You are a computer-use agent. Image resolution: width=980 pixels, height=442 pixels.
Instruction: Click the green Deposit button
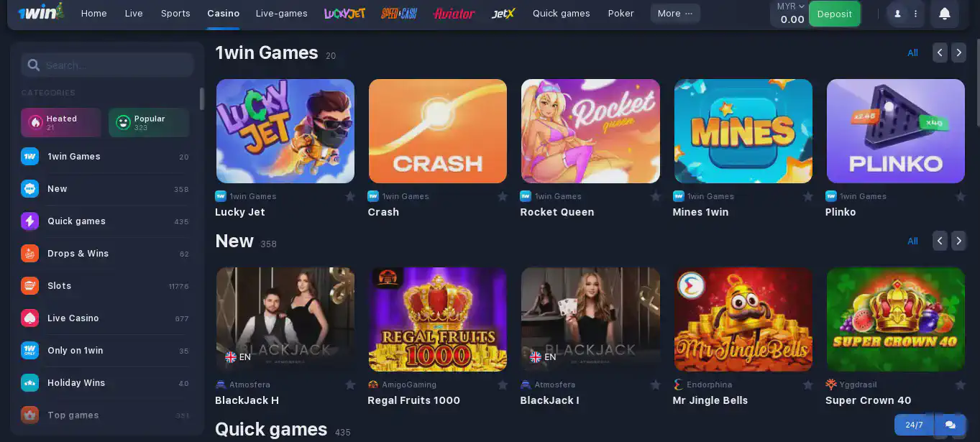(x=834, y=14)
